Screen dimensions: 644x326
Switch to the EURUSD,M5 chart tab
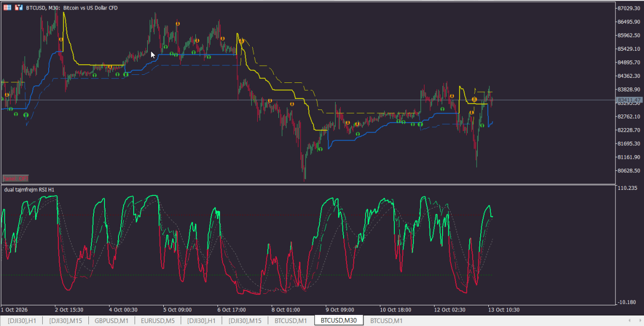pyautogui.click(x=158, y=320)
